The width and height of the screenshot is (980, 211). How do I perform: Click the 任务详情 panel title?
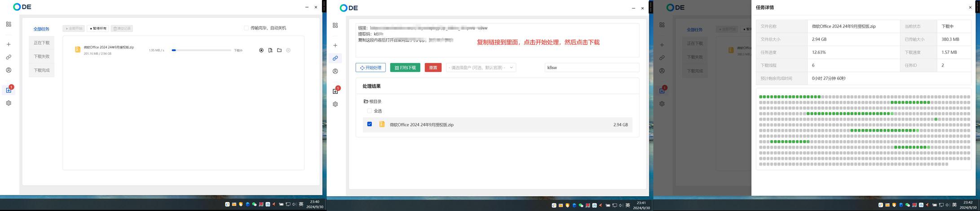765,8
